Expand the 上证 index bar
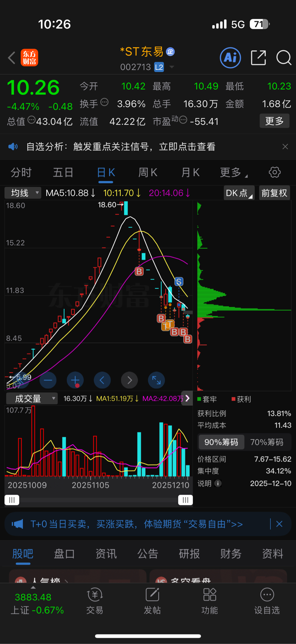Screen dimensions: 296x644 33,587
